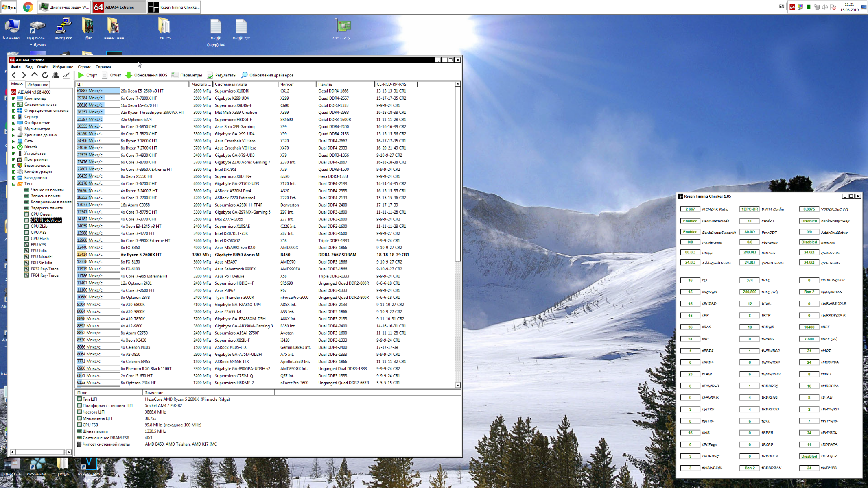Go back with the left arrow toolbar icon
The image size is (868, 488).
click(x=14, y=75)
